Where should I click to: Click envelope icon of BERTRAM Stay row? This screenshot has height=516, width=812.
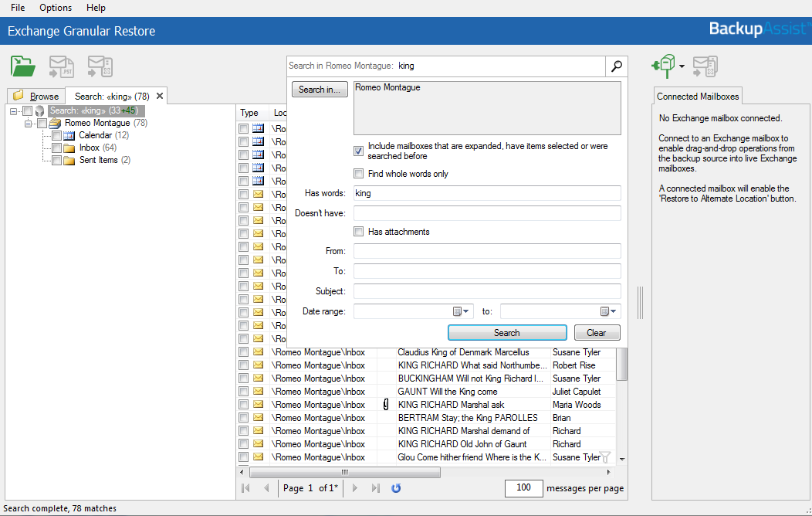pos(258,418)
